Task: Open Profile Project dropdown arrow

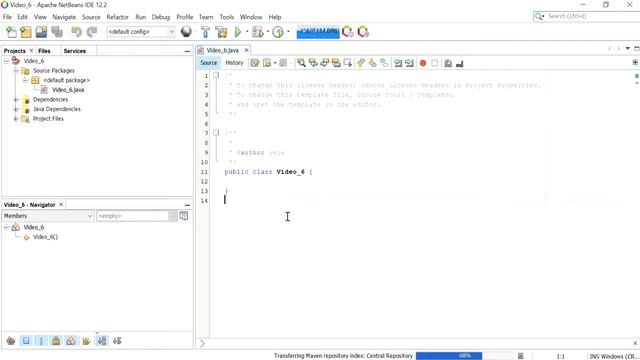Action: (x=288, y=32)
